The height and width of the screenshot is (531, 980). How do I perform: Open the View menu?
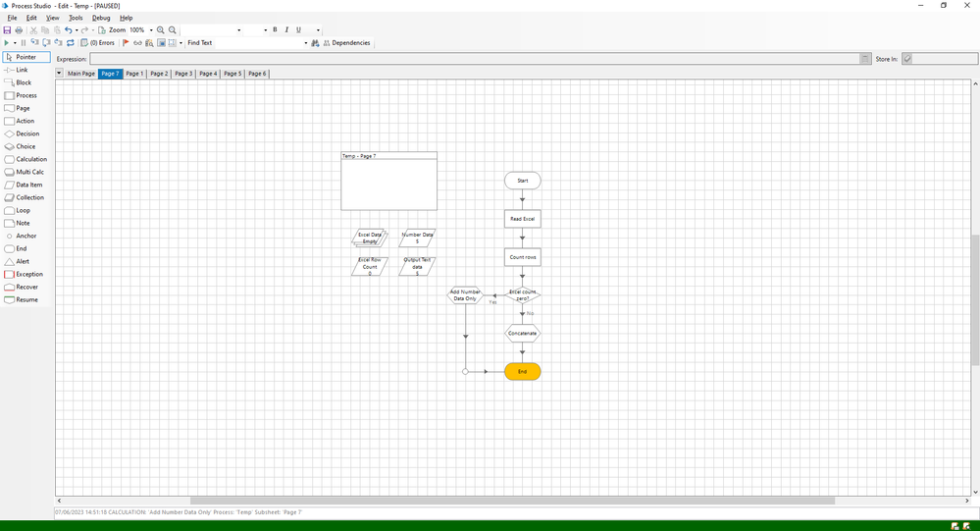(x=53, y=18)
